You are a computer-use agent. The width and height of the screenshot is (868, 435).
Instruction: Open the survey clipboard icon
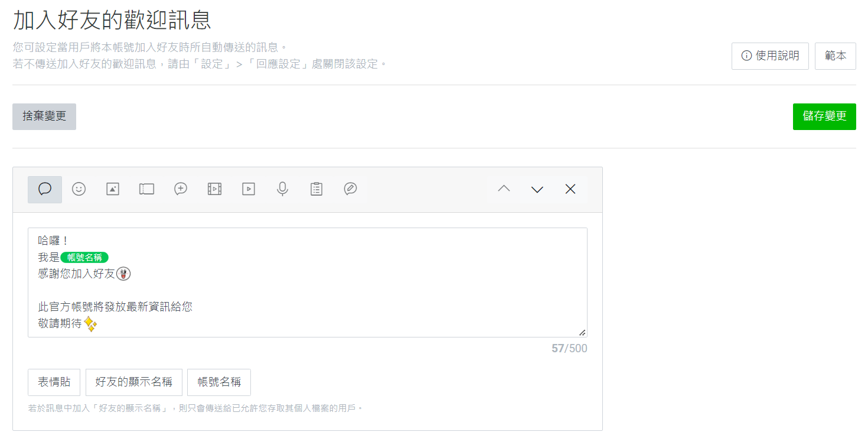(x=316, y=189)
